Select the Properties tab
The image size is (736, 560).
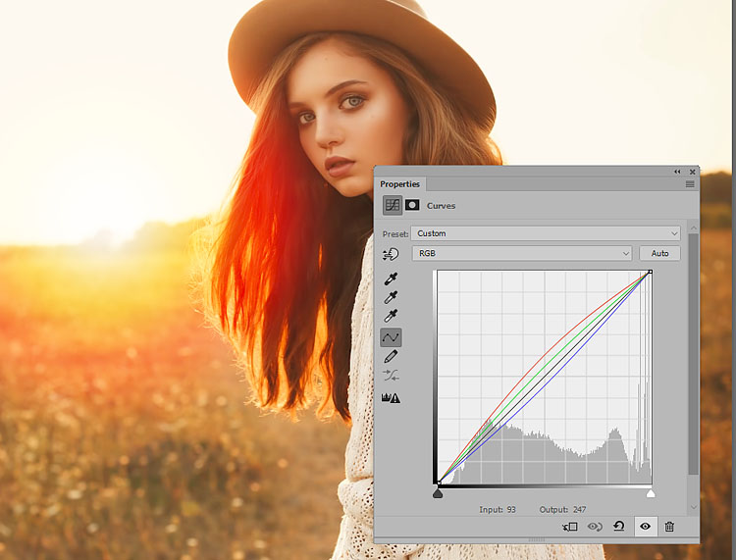click(x=399, y=183)
